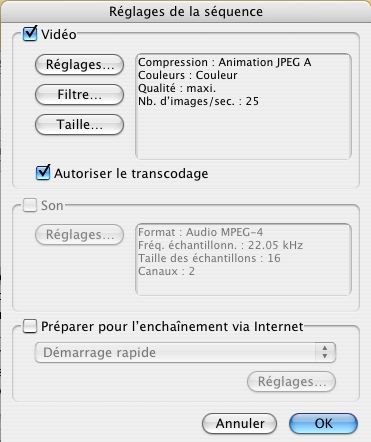371x442 pixels.
Task: Click Internet streaming Réglages… button
Action: click(291, 382)
